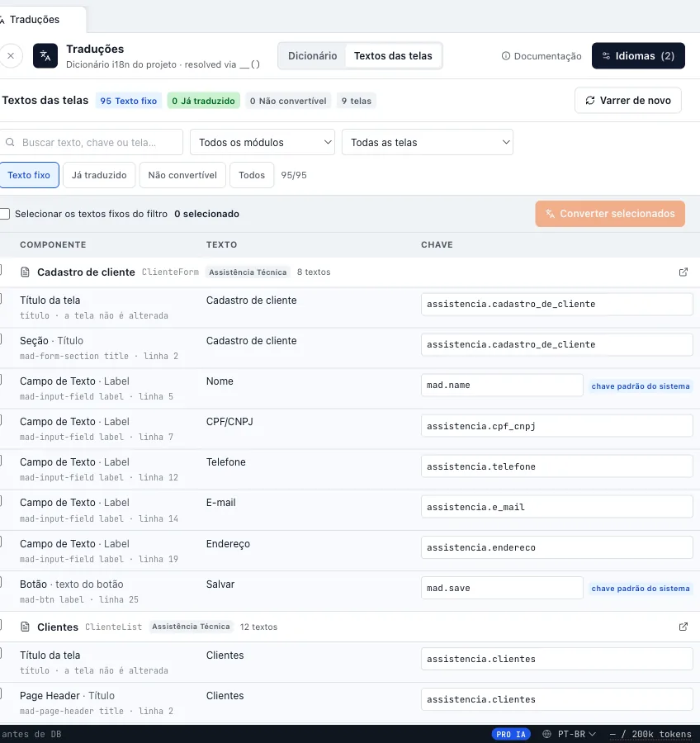Image resolution: width=700 pixels, height=743 pixels.
Task: Click the TEXTO column header
Action: 221,244
